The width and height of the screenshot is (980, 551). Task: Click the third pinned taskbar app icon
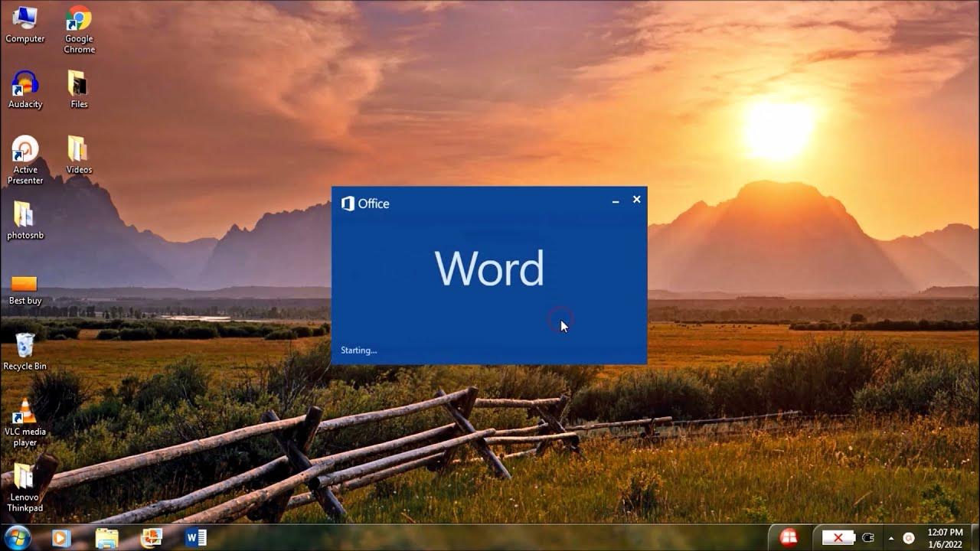pyautogui.click(x=152, y=538)
